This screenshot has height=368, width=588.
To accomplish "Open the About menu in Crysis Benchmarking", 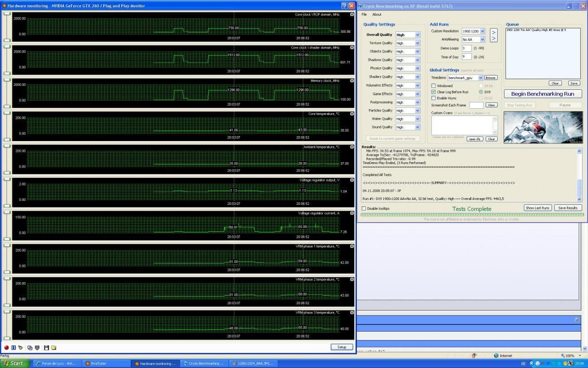I will coord(377,14).
